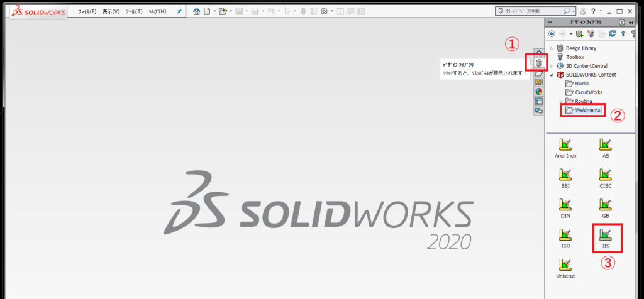Open Design Library settings gear in panel header
This screenshot has width=644, height=299.
click(622, 23)
